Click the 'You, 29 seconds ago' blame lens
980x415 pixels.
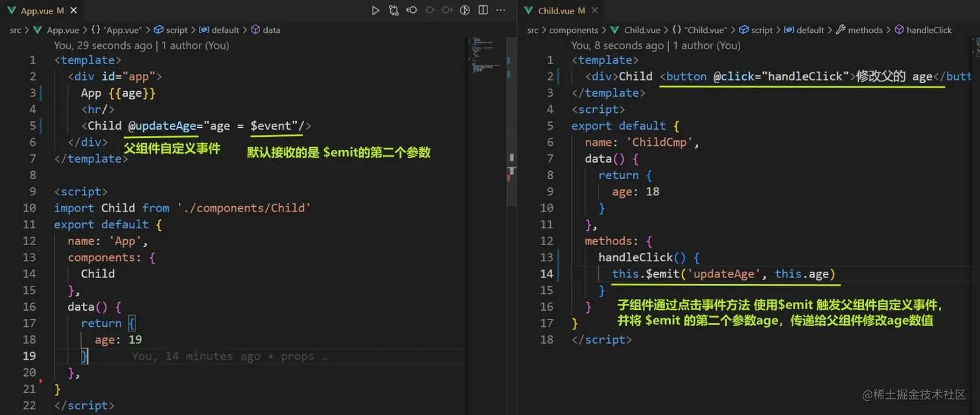click(103, 45)
